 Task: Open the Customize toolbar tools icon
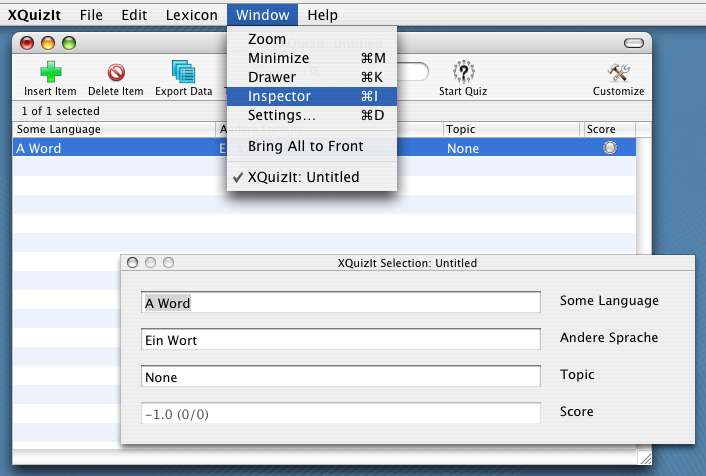point(618,73)
